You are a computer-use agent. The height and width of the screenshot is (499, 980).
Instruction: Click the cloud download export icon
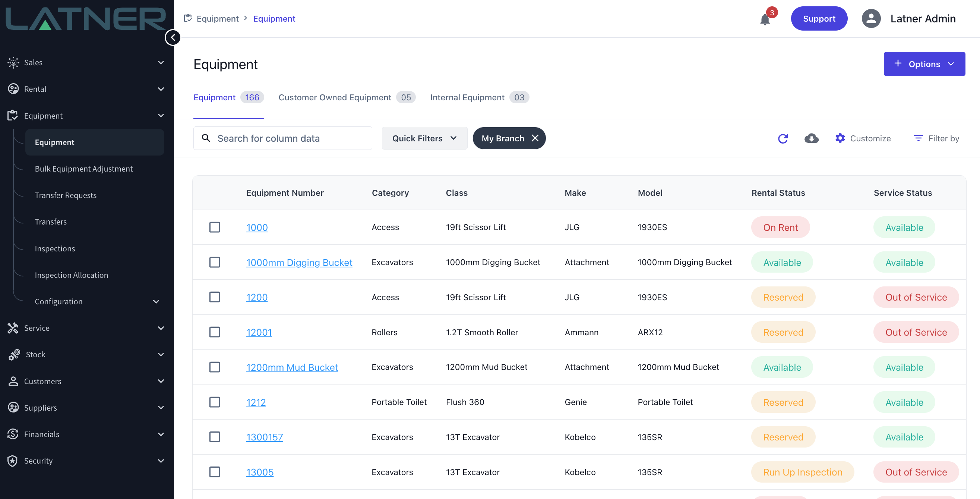pos(811,138)
